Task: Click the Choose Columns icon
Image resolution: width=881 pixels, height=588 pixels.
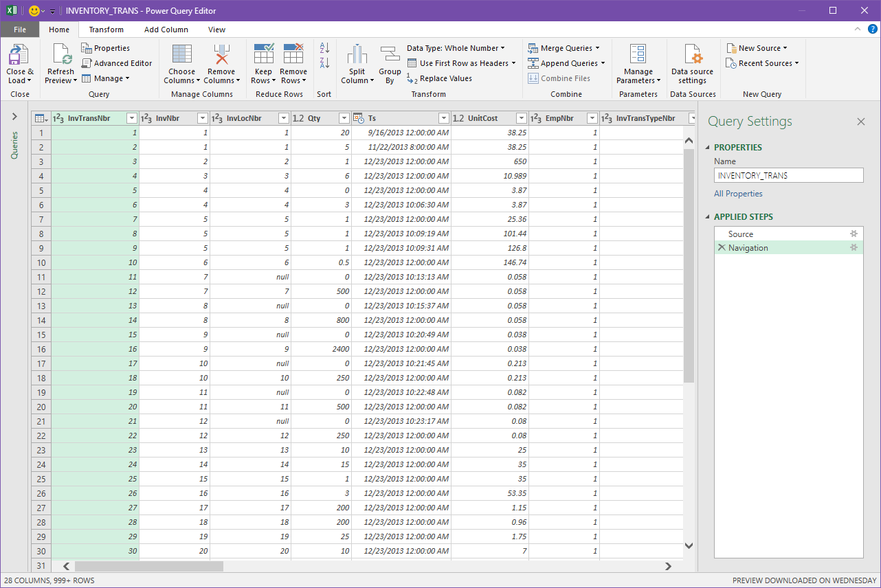Action: pyautogui.click(x=182, y=55)
